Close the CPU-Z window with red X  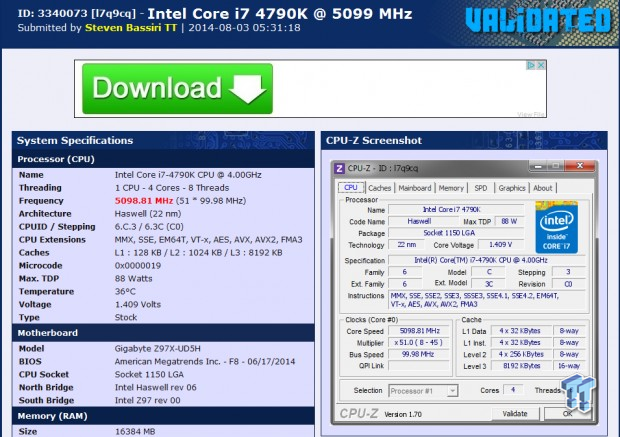click(x=580, y=166)
